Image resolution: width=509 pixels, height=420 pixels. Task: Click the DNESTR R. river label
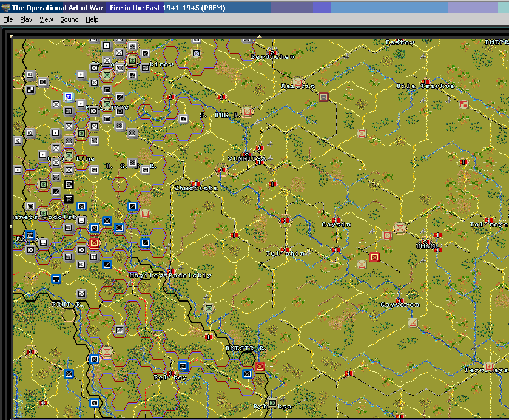[x=246, y=348]
